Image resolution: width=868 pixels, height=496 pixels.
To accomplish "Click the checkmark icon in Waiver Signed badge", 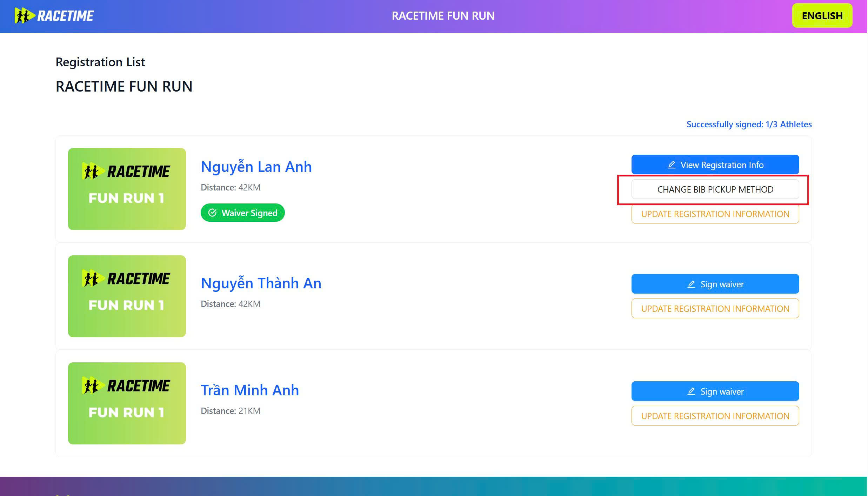I will point(212,213).
